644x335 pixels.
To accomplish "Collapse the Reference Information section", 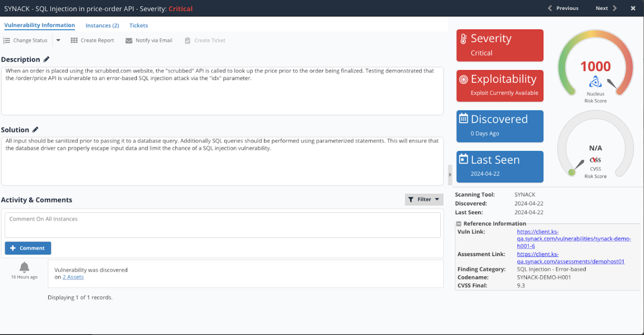I will (458, 223).
